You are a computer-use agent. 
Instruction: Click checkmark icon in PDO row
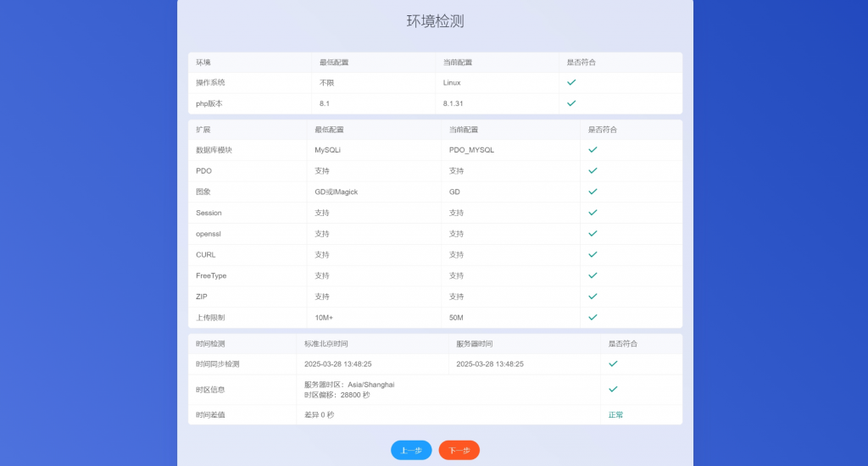coord(593,171)
